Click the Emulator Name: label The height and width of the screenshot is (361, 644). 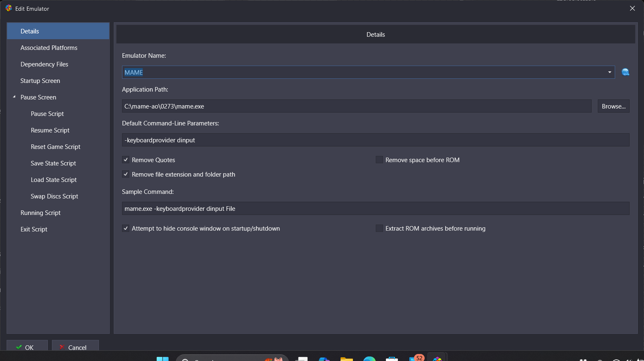pos(144,56)
